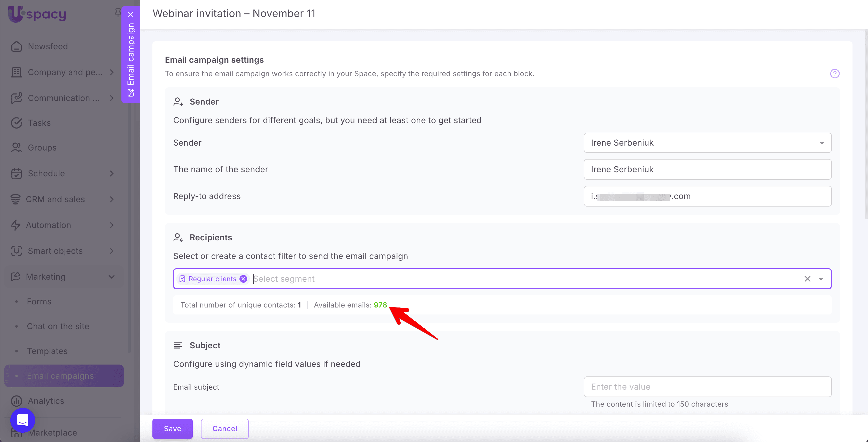Close the Email campaign side panel
The width and height of the screenshot is (868, 442).
(131, 14)
